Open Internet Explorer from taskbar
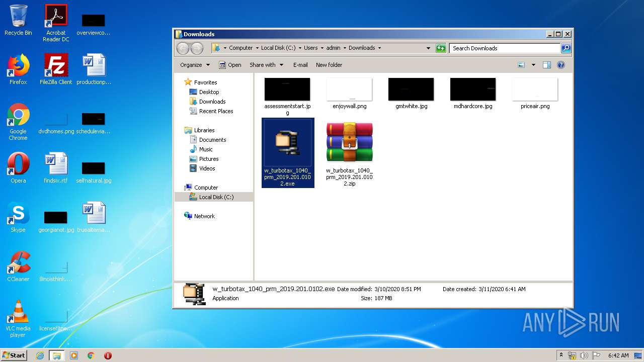 point(40,355)
